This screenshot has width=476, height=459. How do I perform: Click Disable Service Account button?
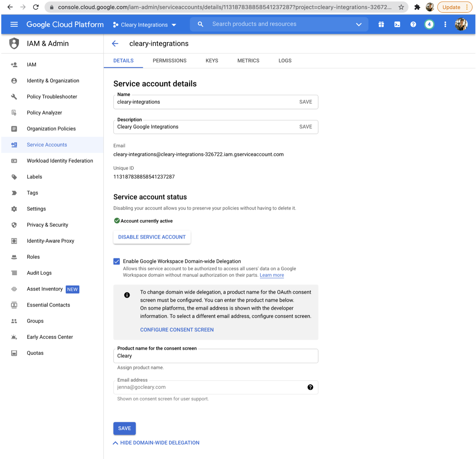pyautogui.click(x=152, y=237)
